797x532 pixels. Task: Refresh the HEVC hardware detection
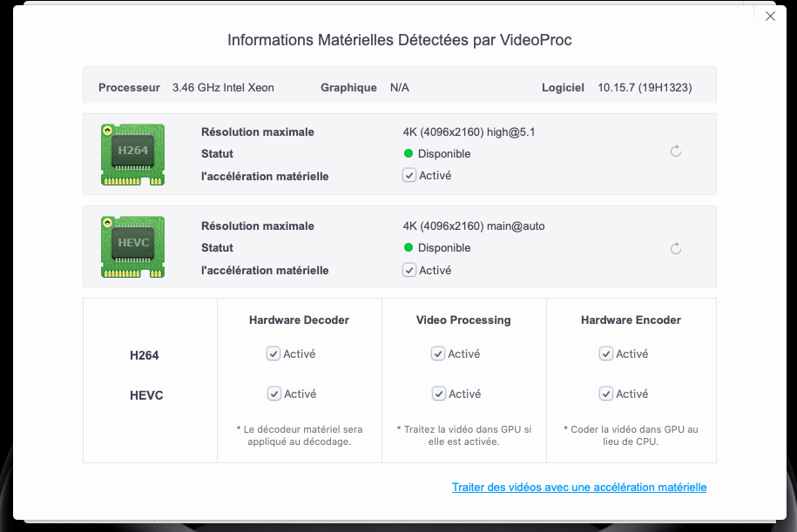[x=676, y=248]
